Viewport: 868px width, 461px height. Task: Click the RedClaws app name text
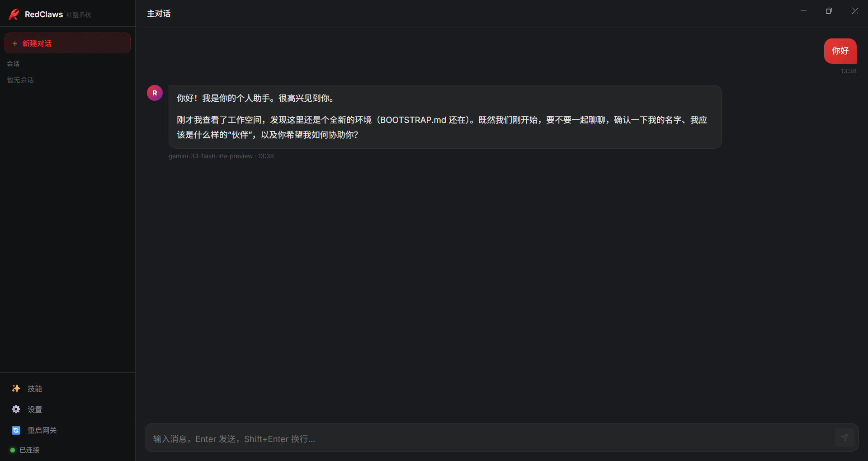pos(44,14)
